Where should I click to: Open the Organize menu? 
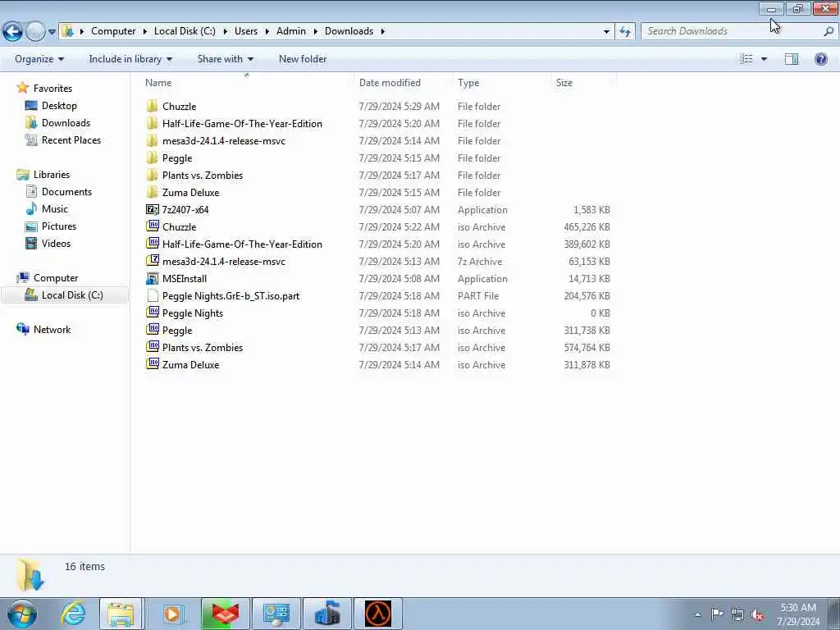(39, 59)
